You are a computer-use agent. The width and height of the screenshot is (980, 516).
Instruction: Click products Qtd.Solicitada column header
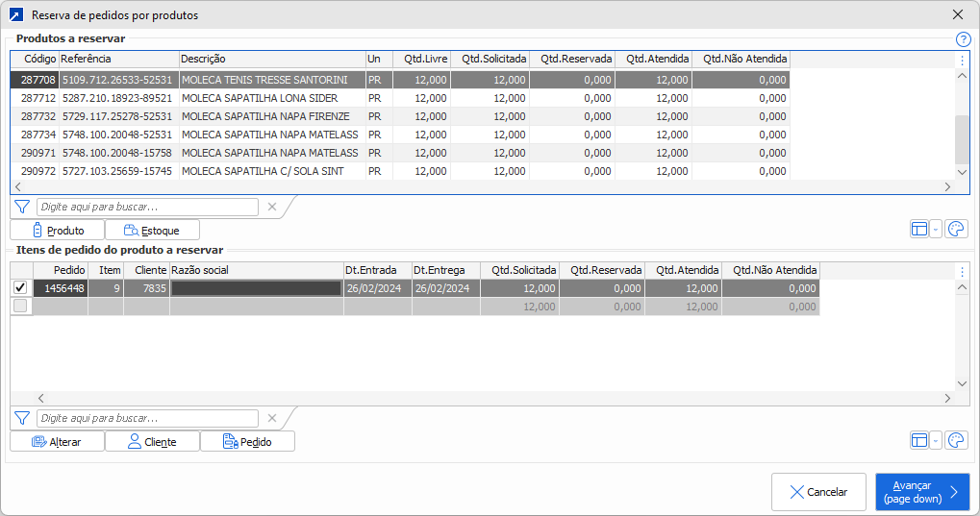[490, 60]
